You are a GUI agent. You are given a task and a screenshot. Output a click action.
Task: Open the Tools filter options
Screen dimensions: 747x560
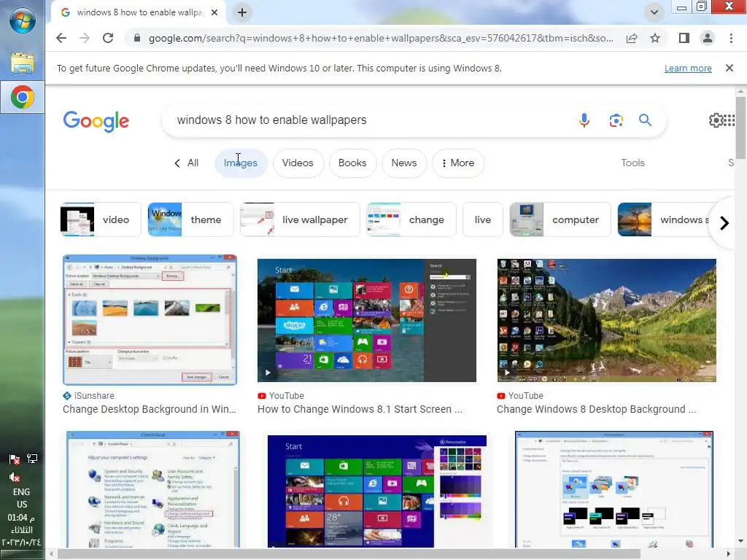click(x=632, y=163)
